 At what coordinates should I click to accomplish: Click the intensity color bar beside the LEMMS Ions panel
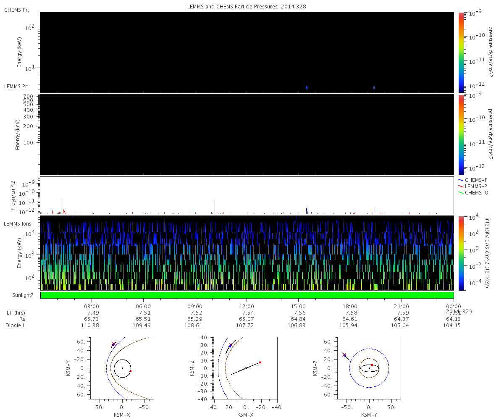(x=461, y=253)
